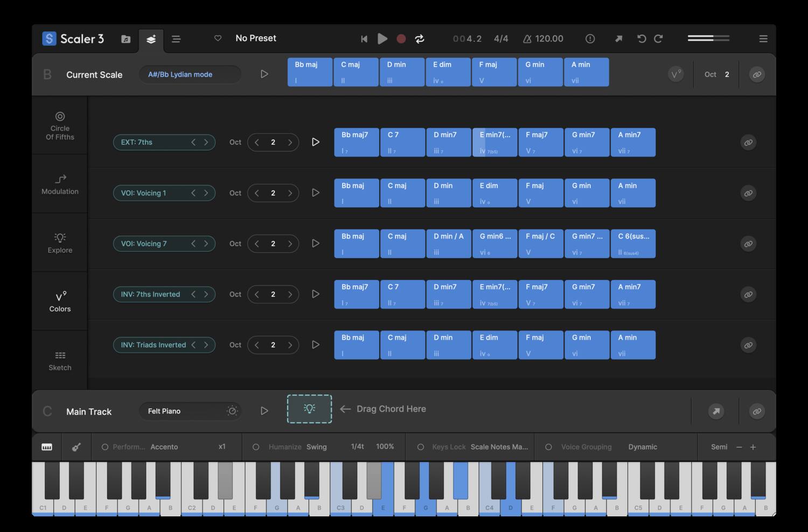This screenshot has width=808, height=532.
Task: Open the V9 voicing selector near Oct
Action: pyautogui.click(x=675, y=74)
